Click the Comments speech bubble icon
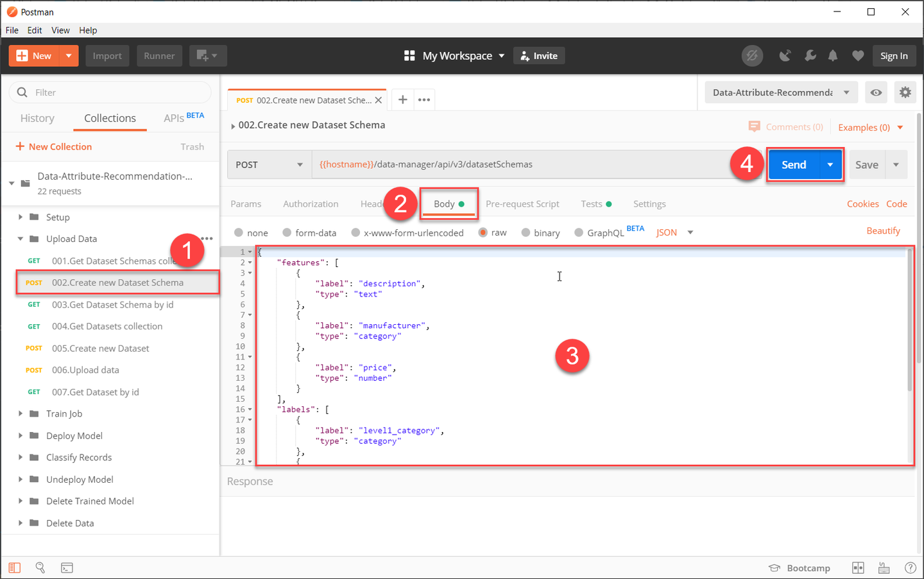924x579 pixels. [x=754, y=126]
